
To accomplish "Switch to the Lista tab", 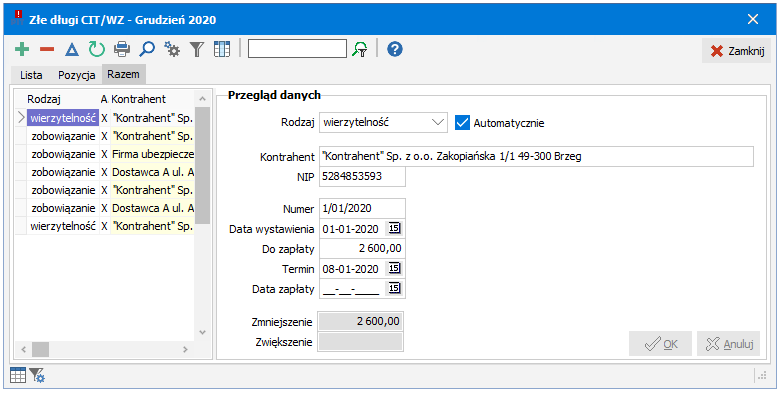I will click(x=31, y=76).
